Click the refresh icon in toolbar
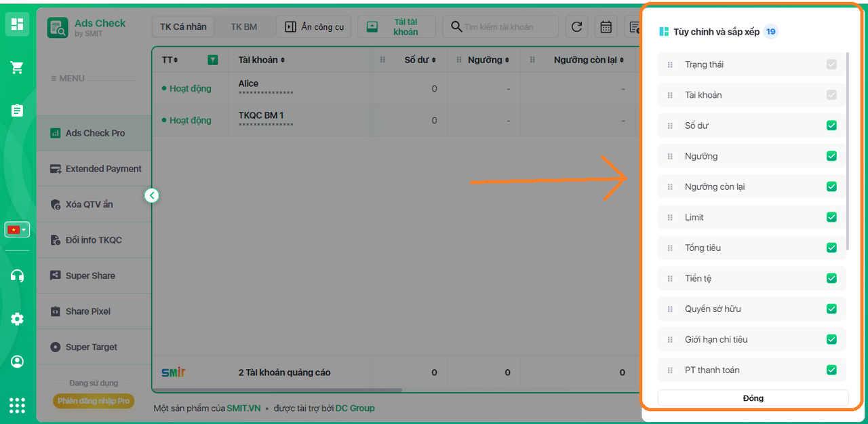This screenshot has width=868, height=424. point(576,27)
